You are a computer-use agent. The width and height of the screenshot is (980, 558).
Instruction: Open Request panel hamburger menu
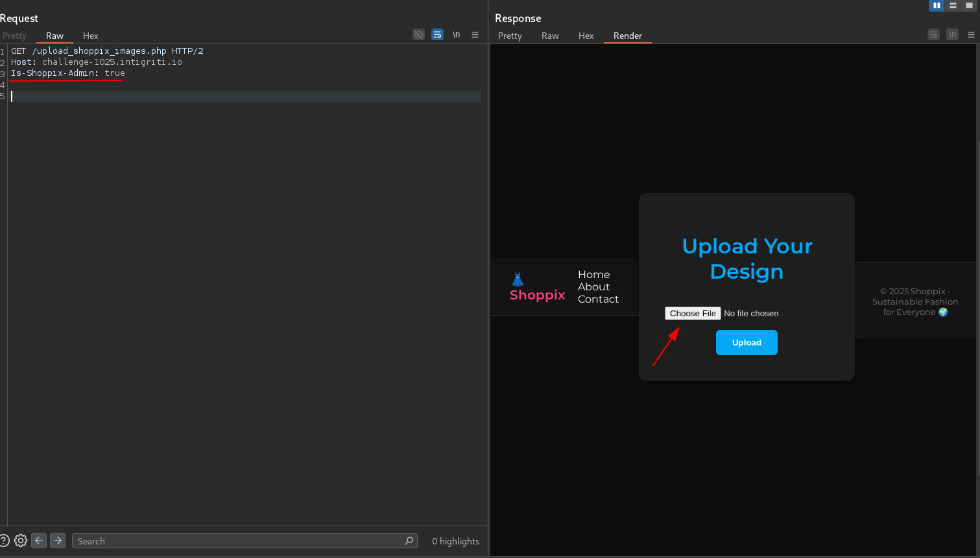pyautogui.click(x=475, y=34)
